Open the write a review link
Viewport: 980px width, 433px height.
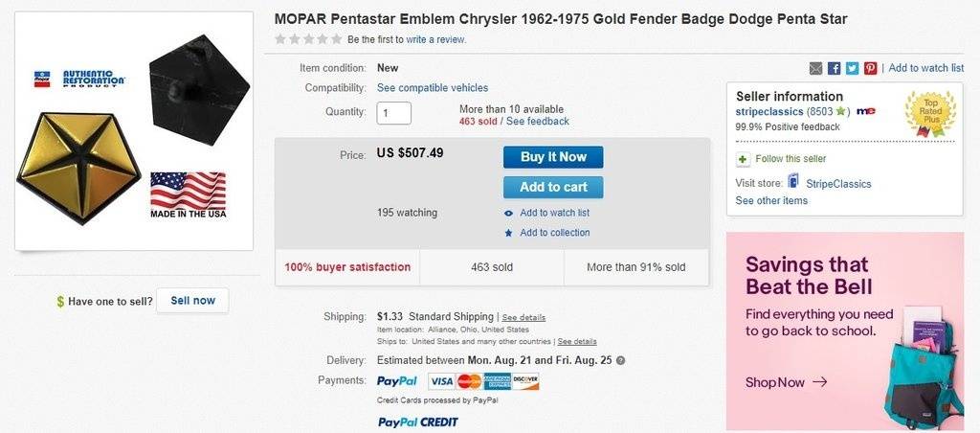pyautogui.click(x=435, y=39)
